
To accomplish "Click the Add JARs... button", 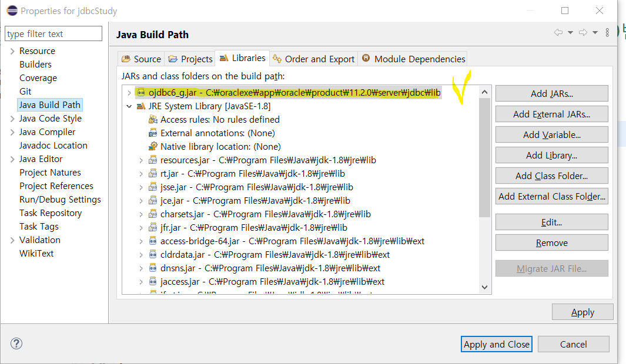I will point(552,94).
